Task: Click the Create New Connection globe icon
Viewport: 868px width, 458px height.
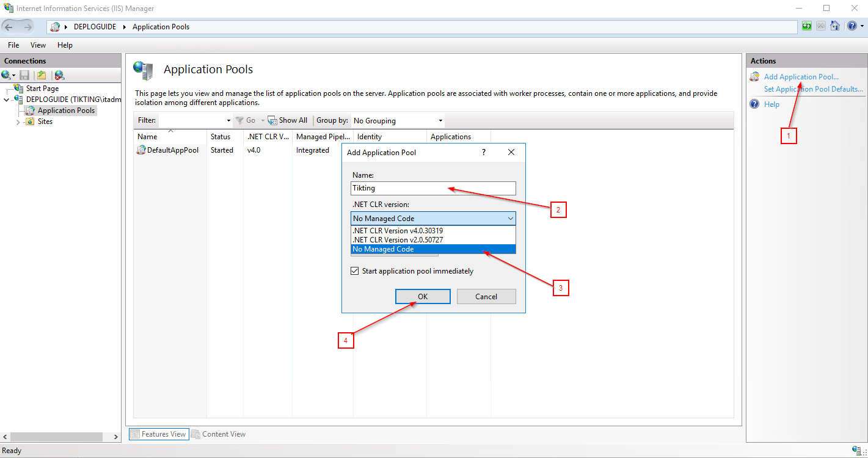Action: pyautogui.click(x=6, y=75)
